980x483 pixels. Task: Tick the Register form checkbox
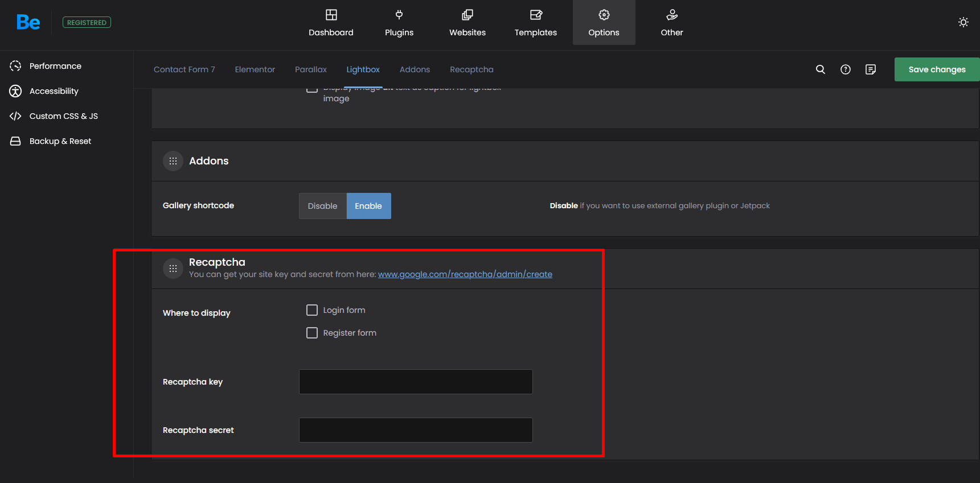tap(312, 333)
